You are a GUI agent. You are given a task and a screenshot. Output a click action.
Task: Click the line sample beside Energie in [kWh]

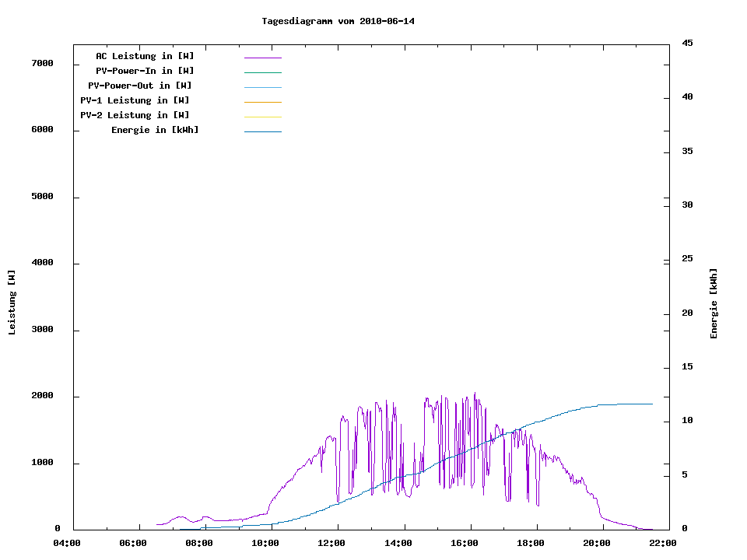(x=262, y=131)
